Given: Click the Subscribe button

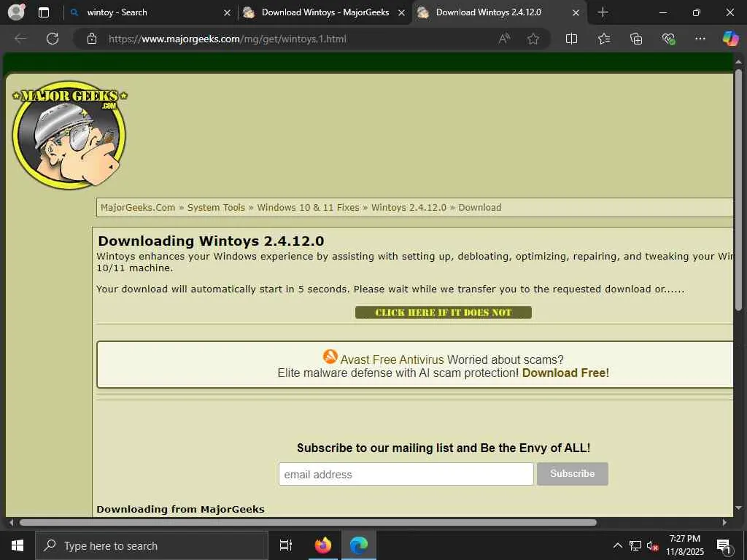Looking at the screenshot, I should click(572, 474).
